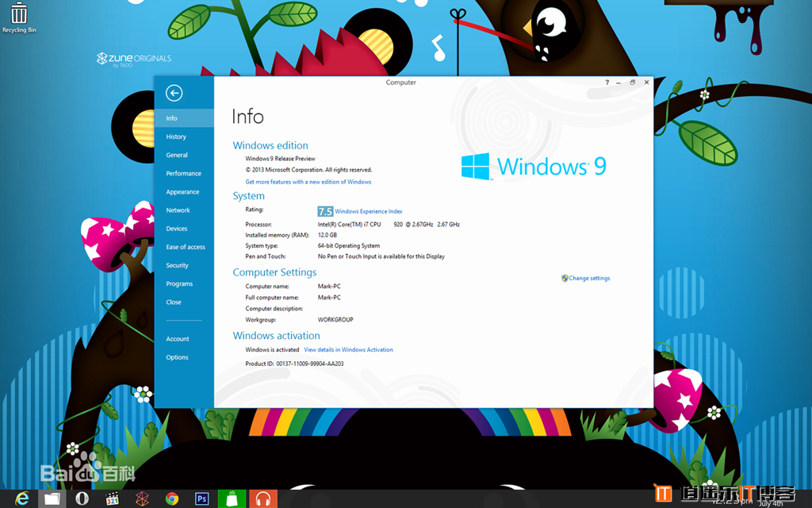Screen dimensions: 812x508
Task: Open the Appearance section
Action: point(184,192)
